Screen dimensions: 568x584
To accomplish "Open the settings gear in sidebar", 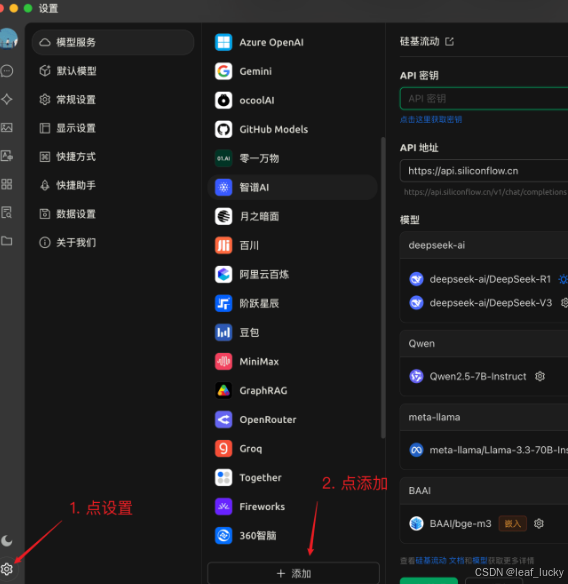I will 7,569.
